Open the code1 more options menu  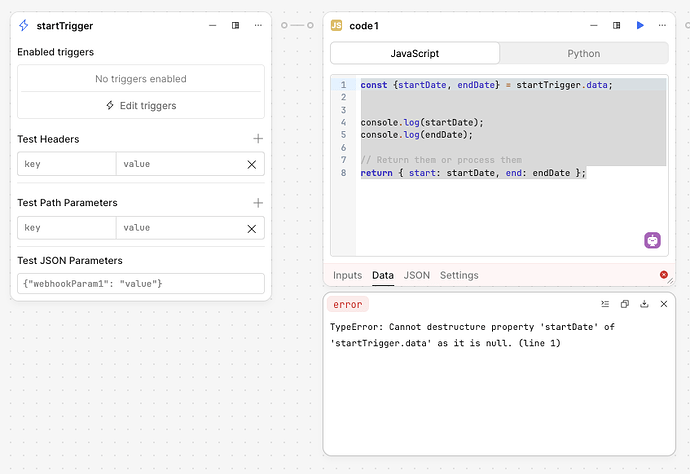point(662,25)
